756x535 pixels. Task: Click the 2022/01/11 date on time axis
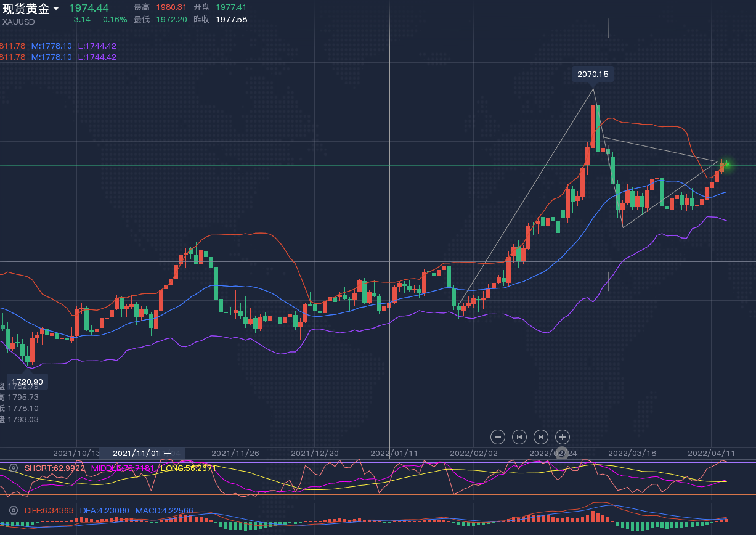pos(394,453)
